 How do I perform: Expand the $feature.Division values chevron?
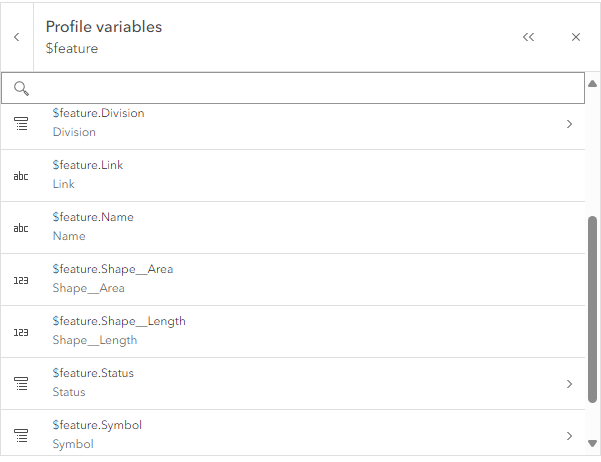(x=569, y=124)
